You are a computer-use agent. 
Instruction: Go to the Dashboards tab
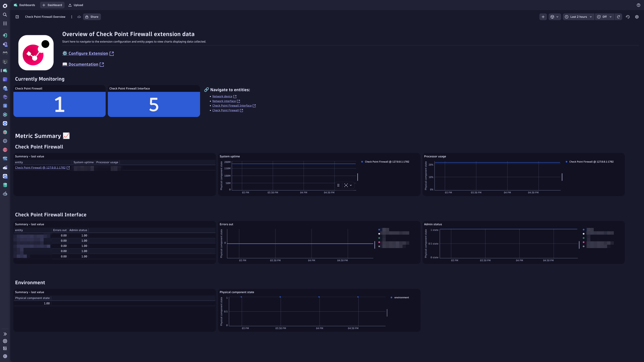24,5
